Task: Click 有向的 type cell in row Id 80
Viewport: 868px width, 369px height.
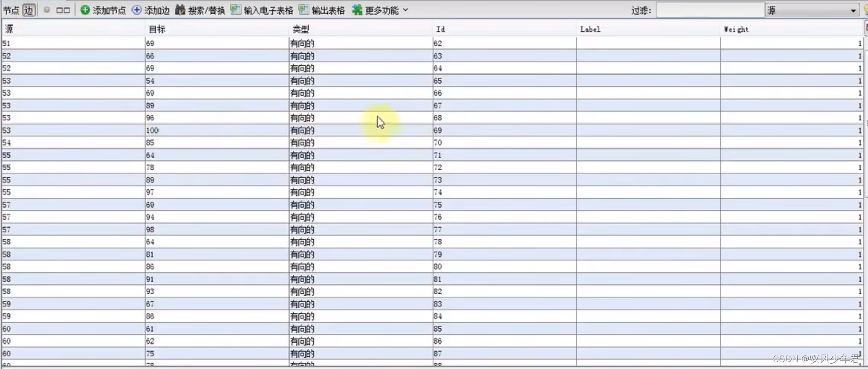Action: point(360,267)
